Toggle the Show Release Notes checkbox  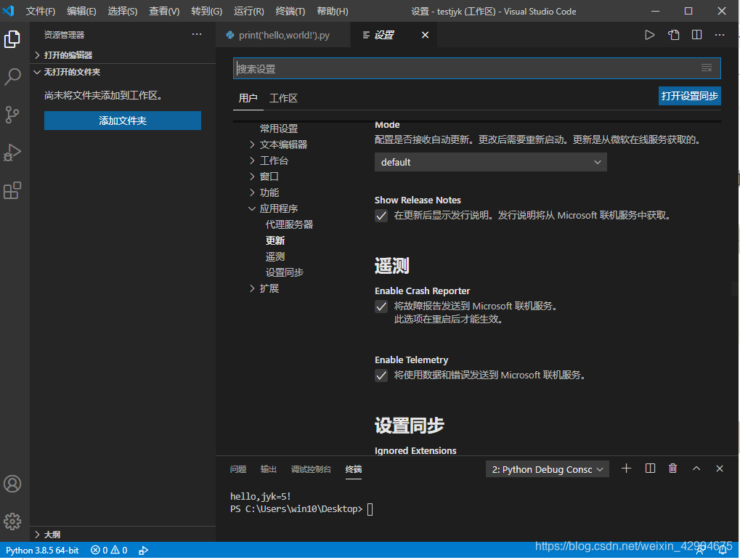(x=381, y=216)
